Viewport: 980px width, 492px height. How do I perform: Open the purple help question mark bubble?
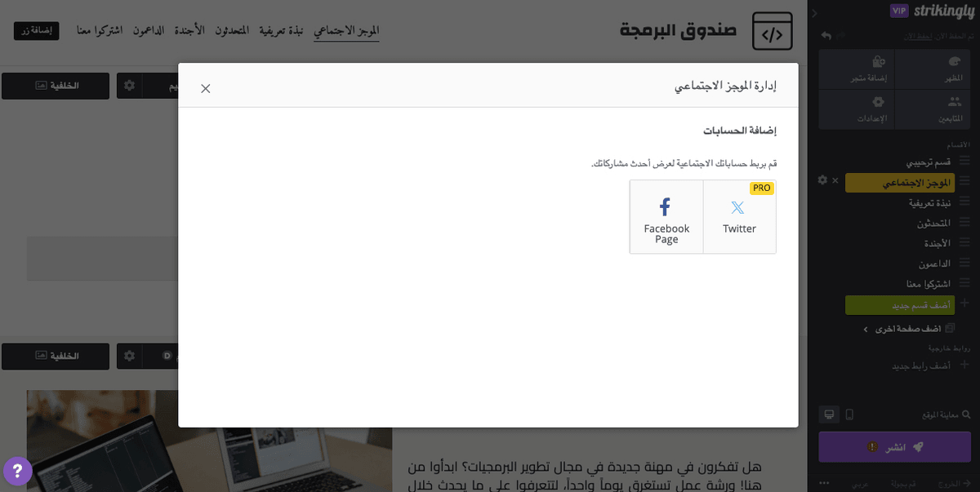(18, 472)
